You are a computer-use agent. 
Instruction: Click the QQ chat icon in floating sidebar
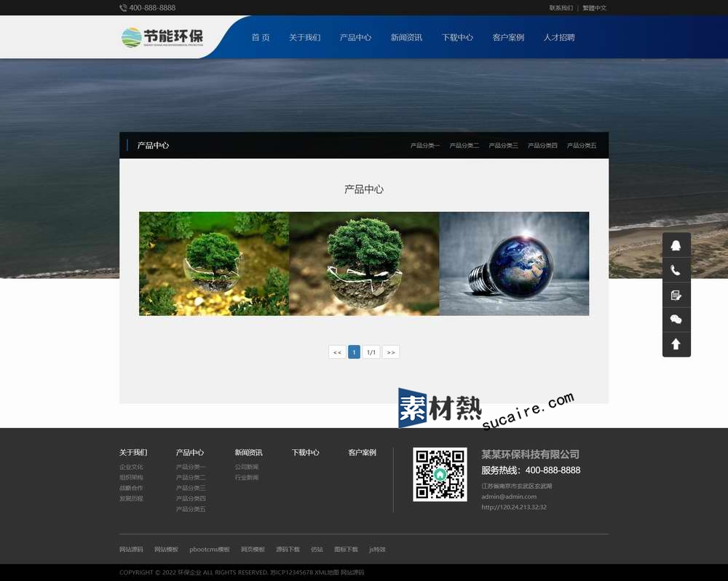coord(676,245)
